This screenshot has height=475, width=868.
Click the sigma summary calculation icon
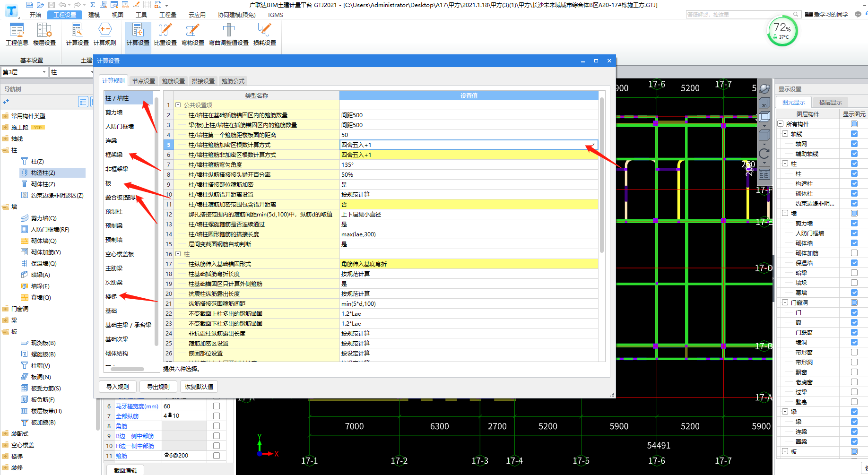click(93, 5)
